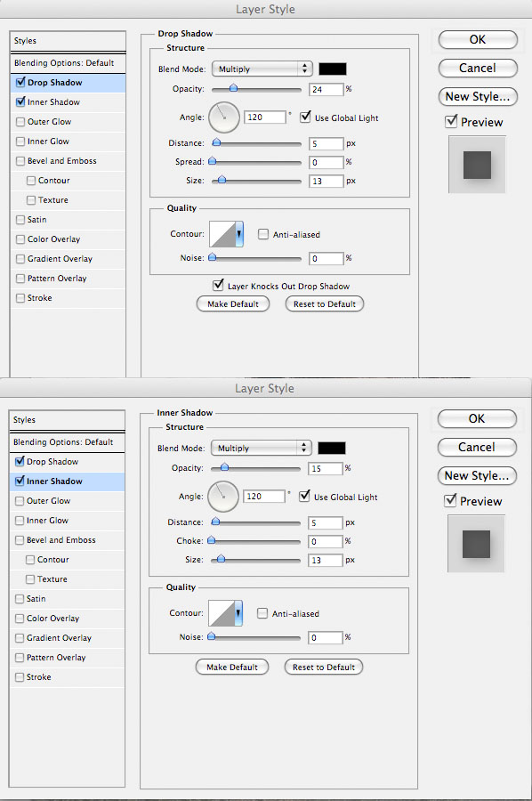This screenshot has height=801, width=532.
Task: Click Reset to Default for Inner Shadow
Action: point(324,667)
